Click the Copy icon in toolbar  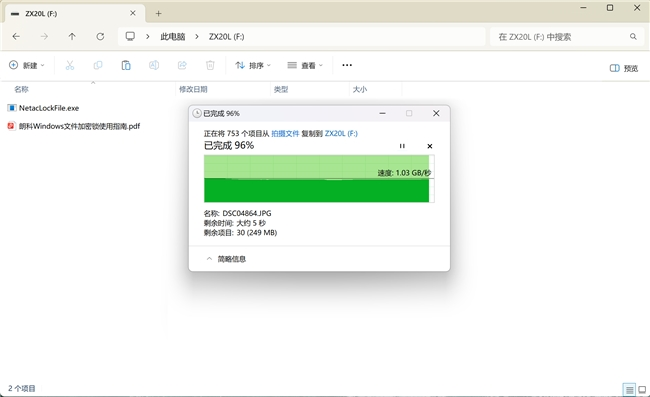point(98,65)
